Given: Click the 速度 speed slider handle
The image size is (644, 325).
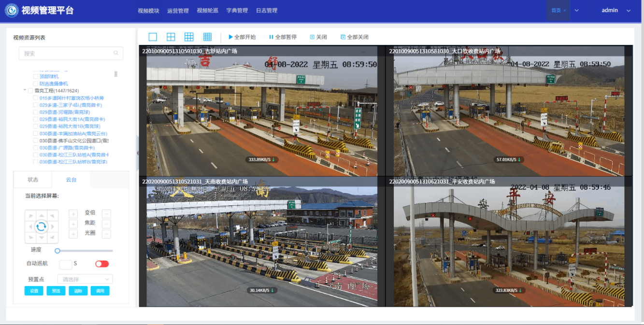Looking at the screenshot, I should [x=57, y=251].
